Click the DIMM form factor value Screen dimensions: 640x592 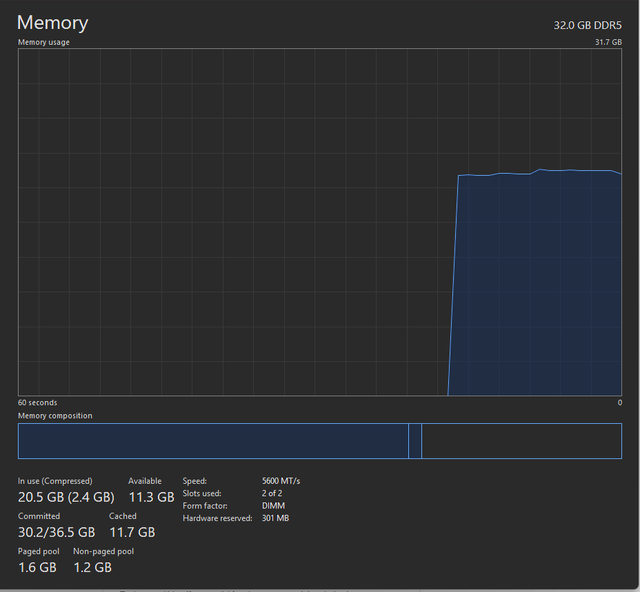point(273,506)
